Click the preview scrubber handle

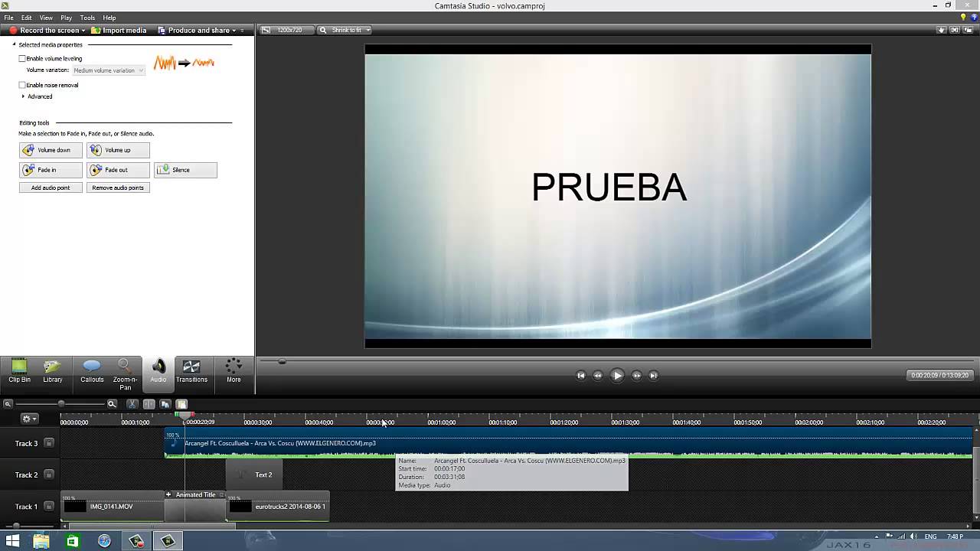[282, 361]
